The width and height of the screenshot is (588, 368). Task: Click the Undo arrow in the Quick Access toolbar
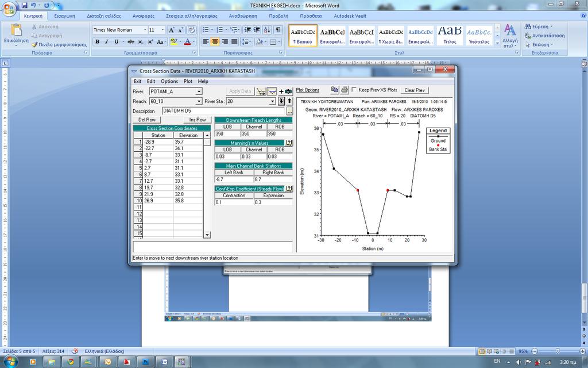pos(33,5)
